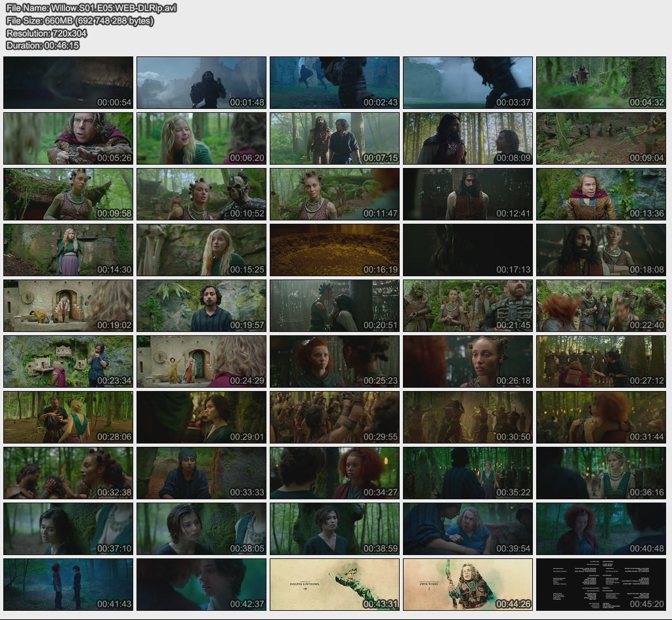
Task: Select the thumbnail stamped 00:15:25
Action: pyautogui.click(x=201, y=250)
